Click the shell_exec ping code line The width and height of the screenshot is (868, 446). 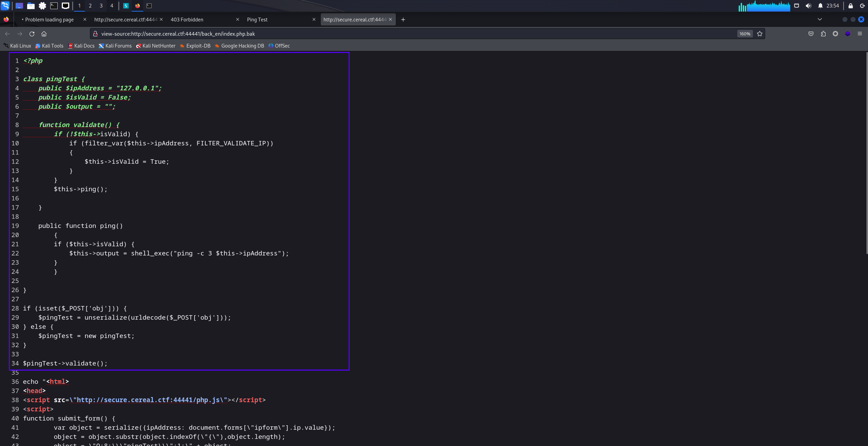point(179,253)
